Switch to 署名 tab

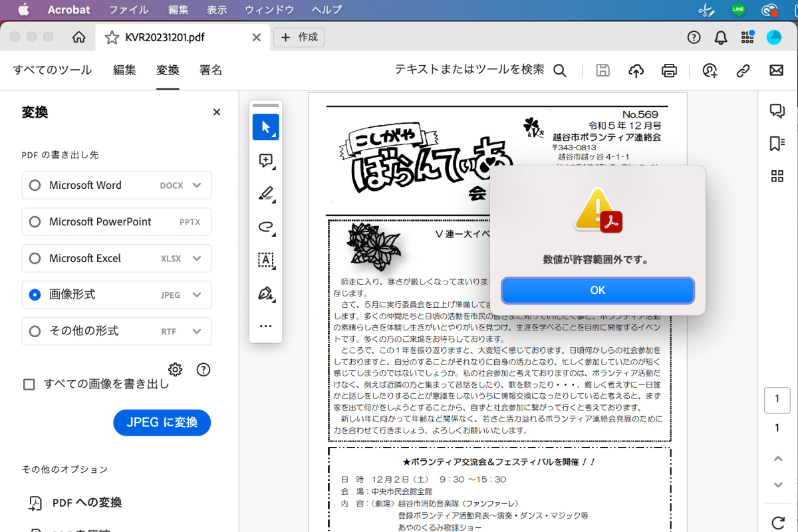(x=211, y=70)
